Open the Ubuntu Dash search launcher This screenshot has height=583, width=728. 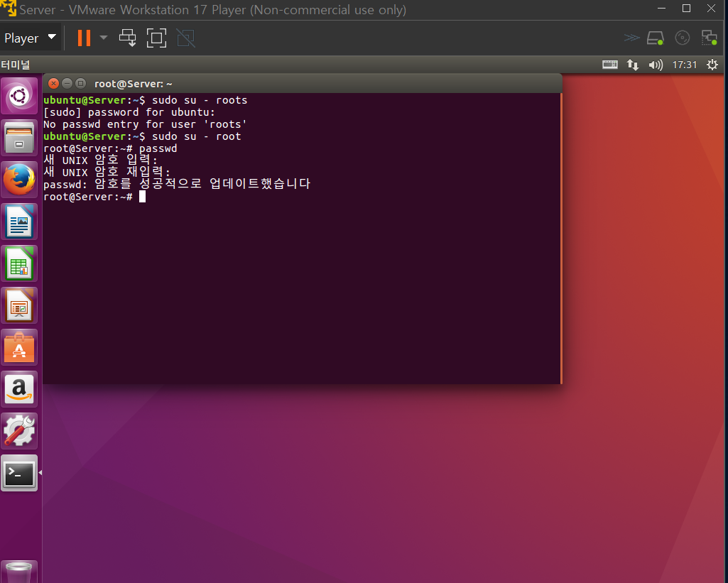(19, 96)
